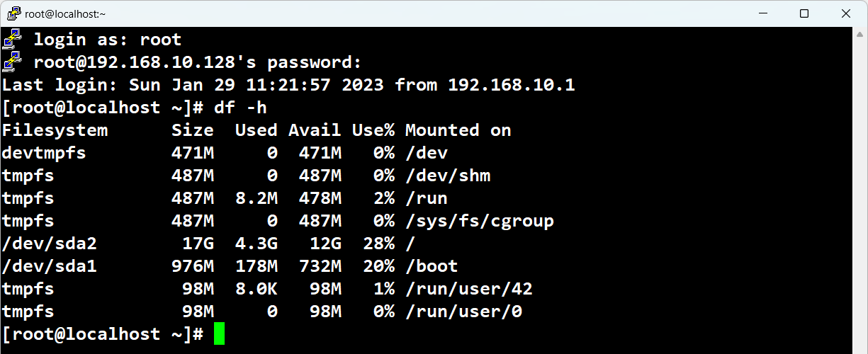Click the PuTTY icon beside "login as: root"
This screenshot has height=354, width=868.
coord(12,40)
